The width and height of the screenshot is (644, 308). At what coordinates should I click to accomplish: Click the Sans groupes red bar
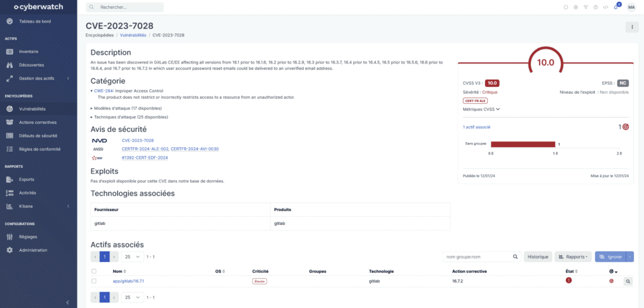pos(523,144)
